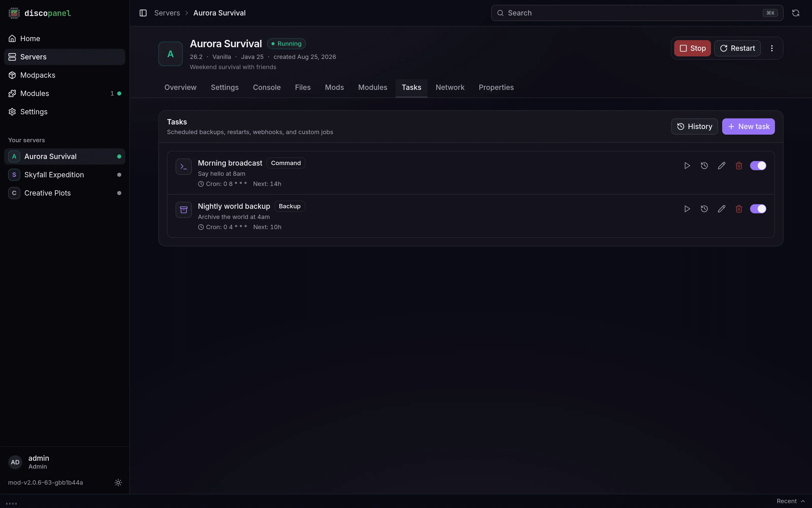812x508 pixels.
Task: Open the admin user profile
Action: point(64,462)
